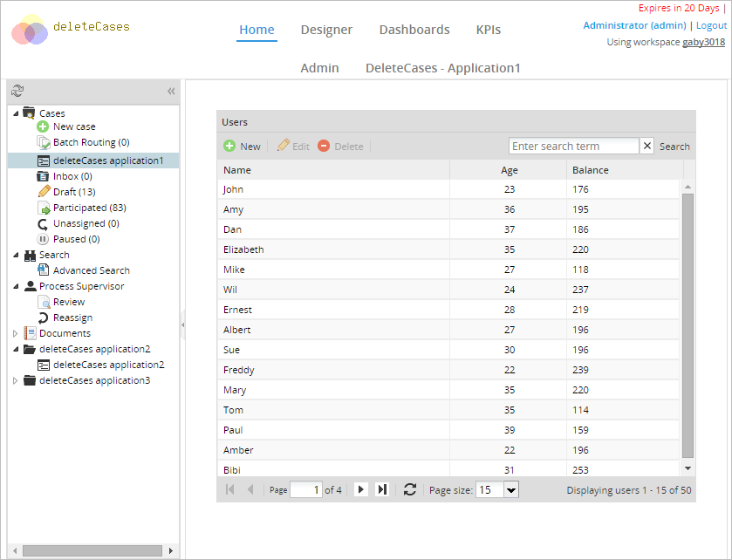
Task: Go to the next page arrow
Action: (360, 490)
